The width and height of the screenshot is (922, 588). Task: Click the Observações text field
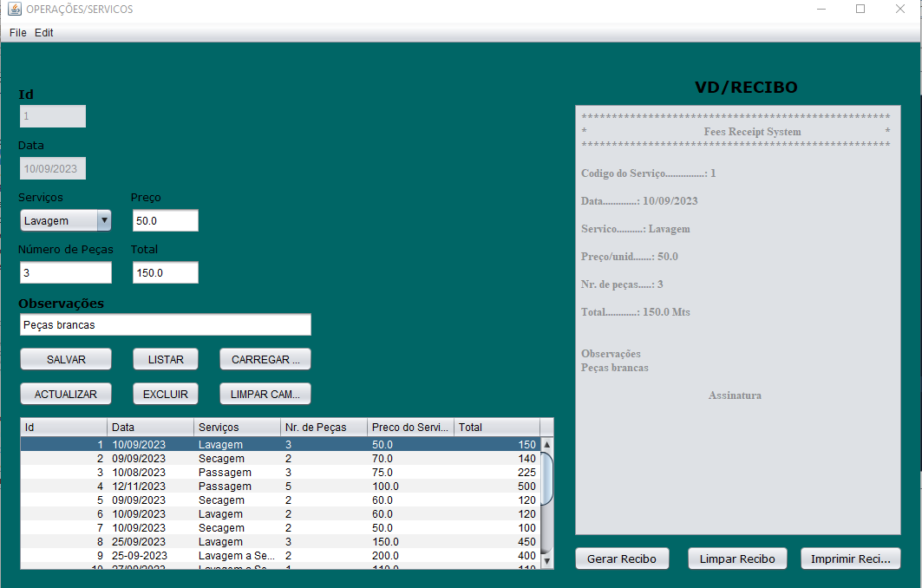click(x=165, y=324)
